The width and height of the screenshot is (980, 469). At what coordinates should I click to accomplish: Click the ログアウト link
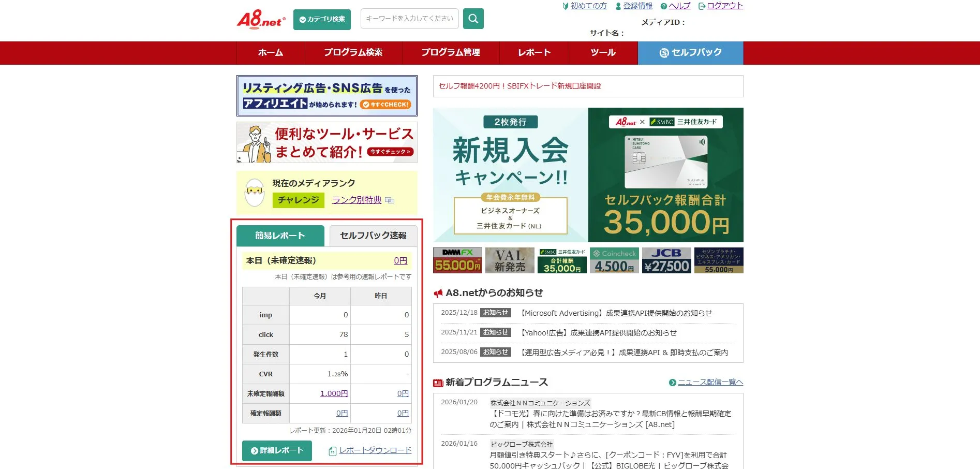pyautogui.click(x=725, y=6)
